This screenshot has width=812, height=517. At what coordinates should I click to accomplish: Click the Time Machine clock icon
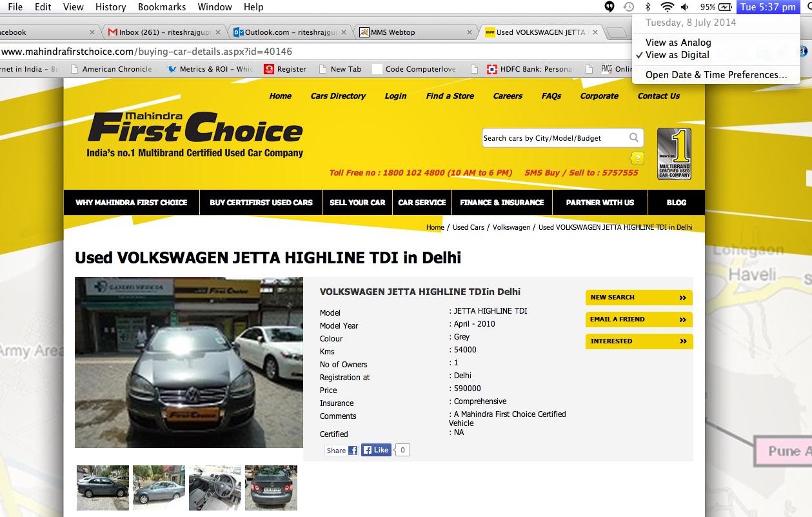pyautogui.click(x=629, y=7)
